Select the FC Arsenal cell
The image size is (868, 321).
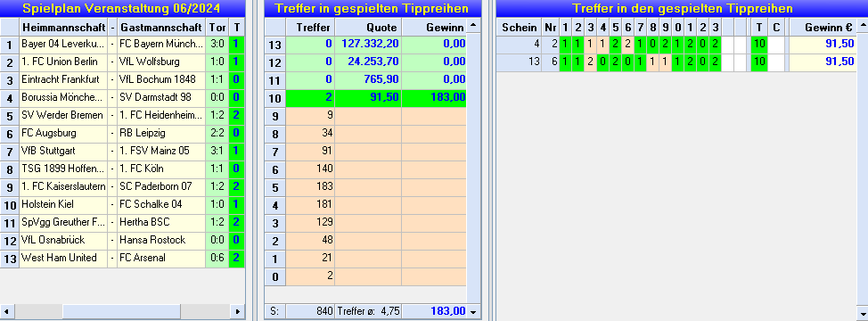161,258
